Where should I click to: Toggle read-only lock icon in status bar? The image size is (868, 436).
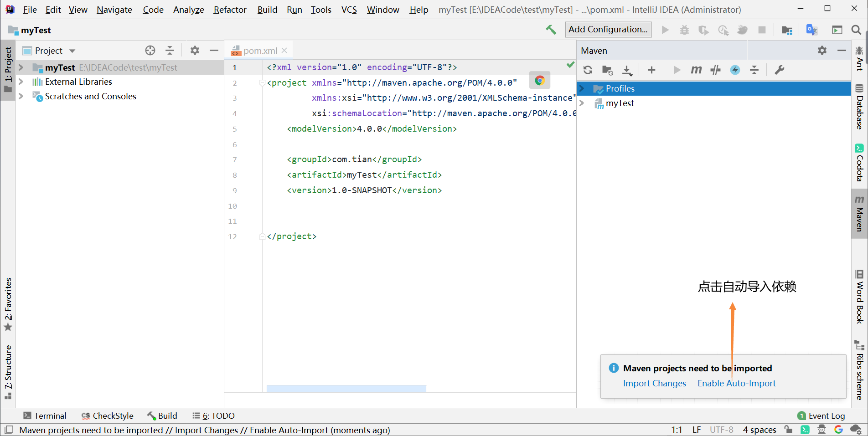(788, 430)
